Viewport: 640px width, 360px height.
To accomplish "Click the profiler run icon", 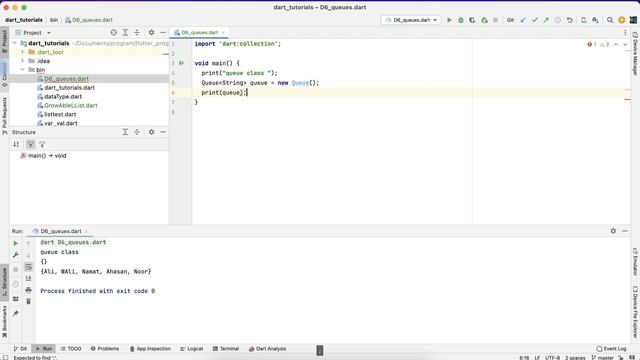I will click(x=484, y=20).
